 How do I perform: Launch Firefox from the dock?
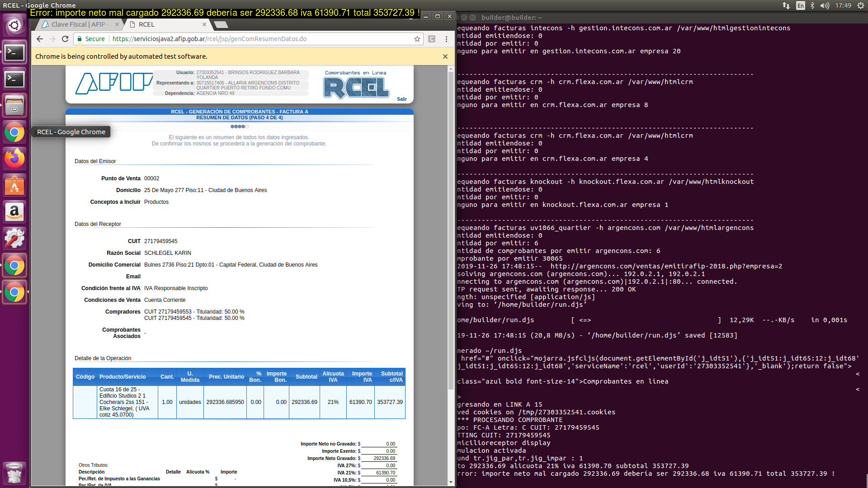[14, 159]
